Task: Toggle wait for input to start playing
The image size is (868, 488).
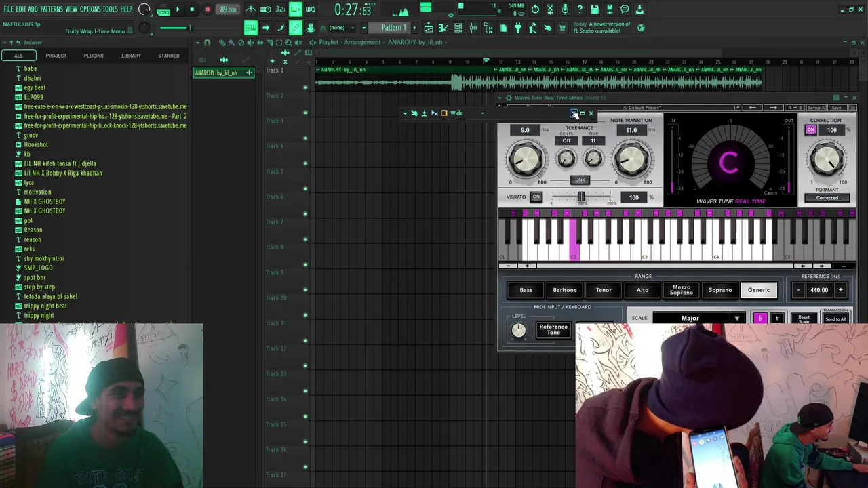Action: pos(266,9)
